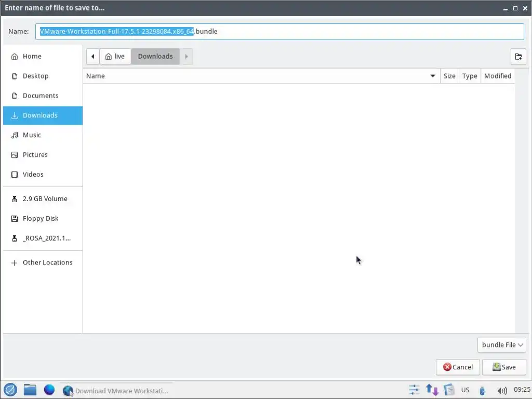Open Music in the sidebar
The height and width of the screenshot is (399, 532).
[x=43, y=135]
